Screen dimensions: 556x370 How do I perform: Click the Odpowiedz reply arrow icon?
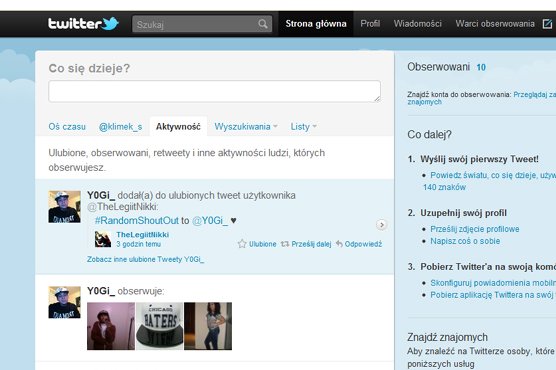[339, 244]
